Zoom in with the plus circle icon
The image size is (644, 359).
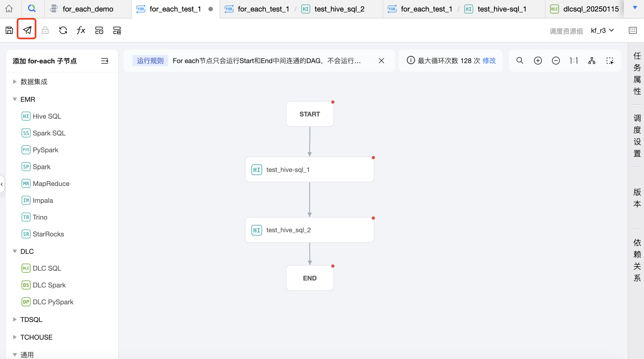pyautogui.click(x=538, y=61)
